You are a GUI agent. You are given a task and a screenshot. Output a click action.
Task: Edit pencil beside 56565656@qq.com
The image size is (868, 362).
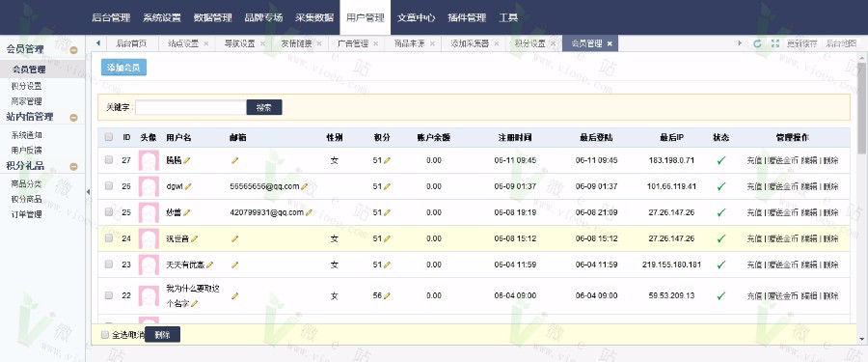304,187
